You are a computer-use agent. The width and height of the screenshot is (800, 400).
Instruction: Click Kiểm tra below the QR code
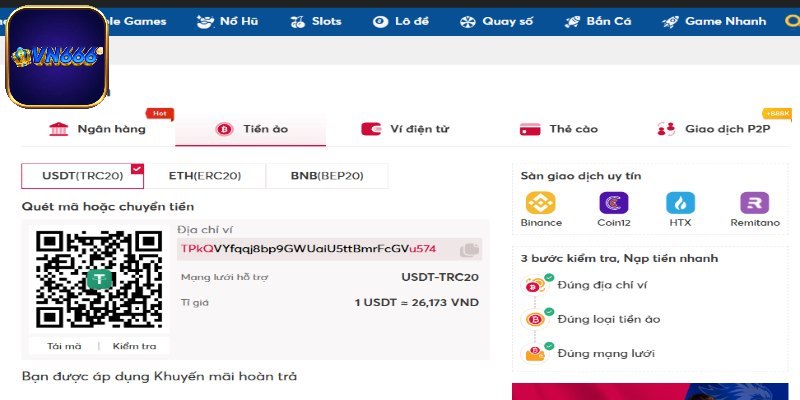(135, 346)
